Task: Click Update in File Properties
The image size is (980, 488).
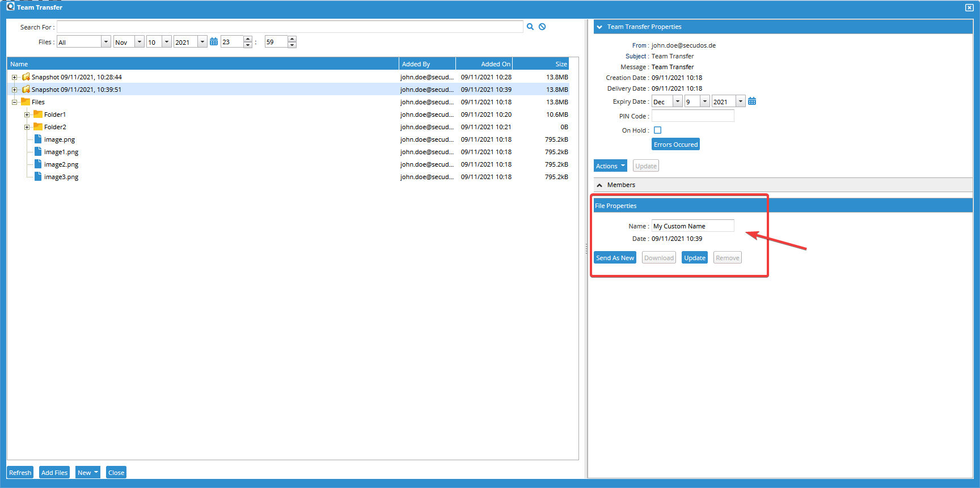Action: (695, 258)
